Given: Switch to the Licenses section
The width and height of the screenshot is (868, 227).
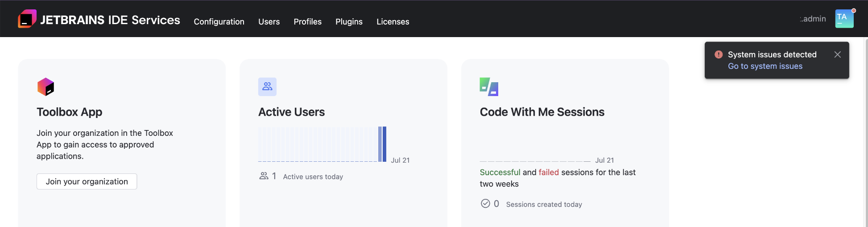Looking at the screenshot, I should pos(393,21).
